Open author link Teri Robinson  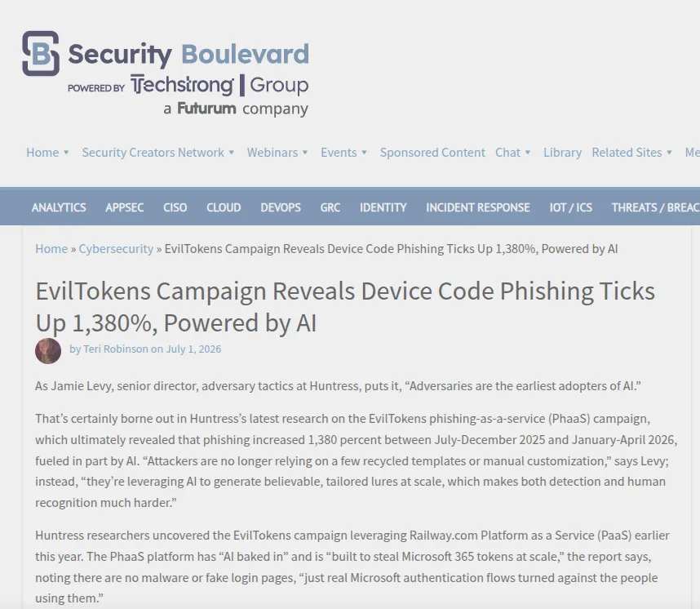point(116,349)
